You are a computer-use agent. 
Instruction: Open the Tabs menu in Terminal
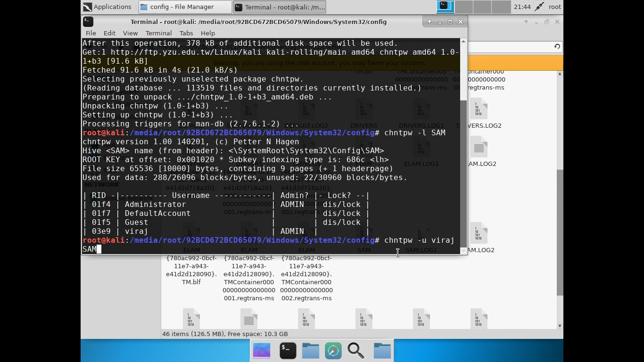186,33
